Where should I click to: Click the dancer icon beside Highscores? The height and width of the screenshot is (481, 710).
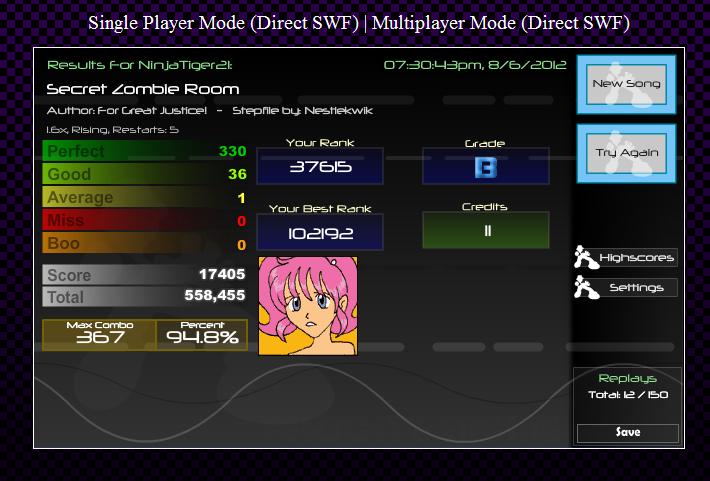pyautogui.click(x=586, y=257)
